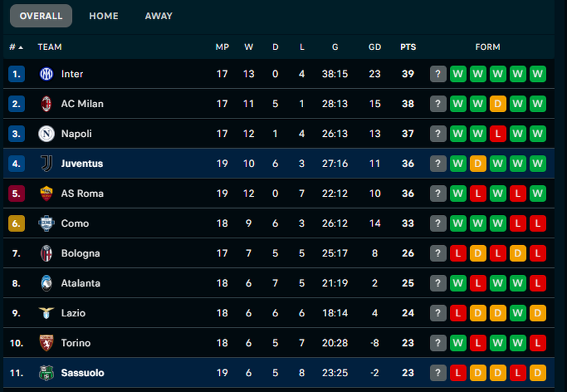The width and height of the screenshot is (567, 392).
Task: Click AC Milan's orange draw form badge
Action: (x=498, y=103)
